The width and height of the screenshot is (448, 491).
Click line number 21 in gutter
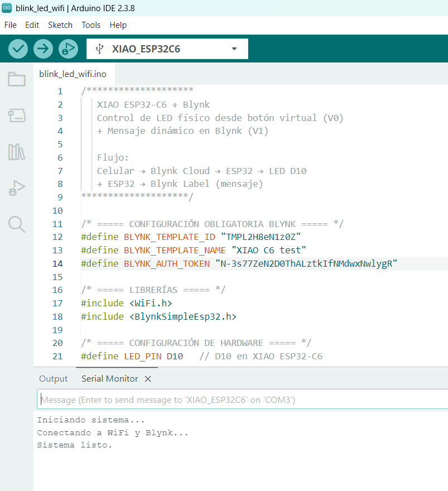click(x=57, y=357)
